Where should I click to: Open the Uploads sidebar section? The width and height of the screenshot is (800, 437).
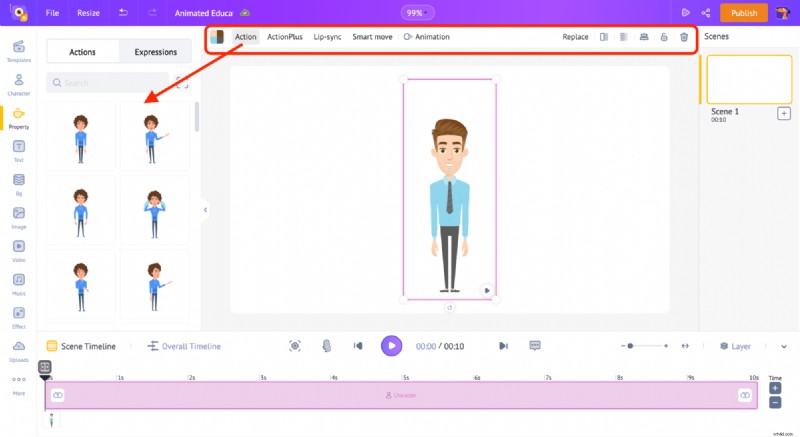point(19,351)
